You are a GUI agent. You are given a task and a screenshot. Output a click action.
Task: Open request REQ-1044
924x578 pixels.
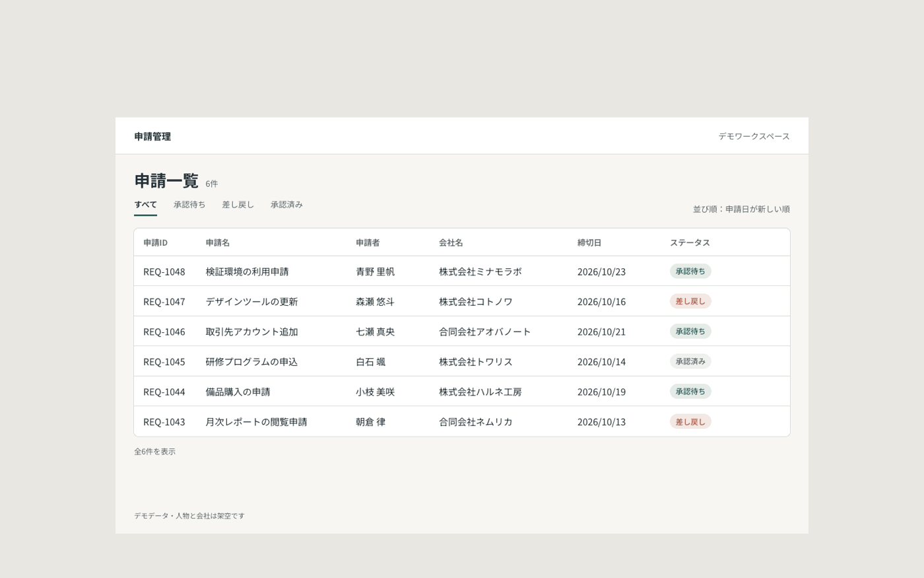pyautogui.click(x=164, y=392)
